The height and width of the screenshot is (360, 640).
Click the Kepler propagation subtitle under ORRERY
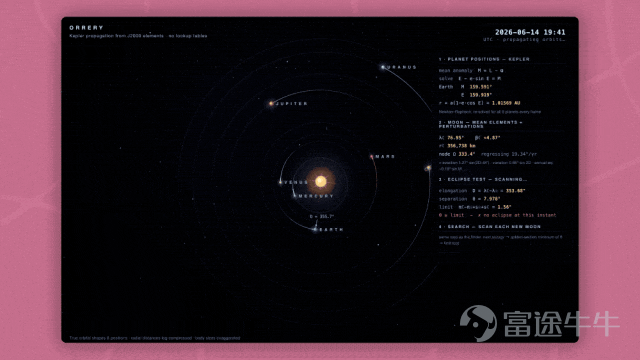138,36
